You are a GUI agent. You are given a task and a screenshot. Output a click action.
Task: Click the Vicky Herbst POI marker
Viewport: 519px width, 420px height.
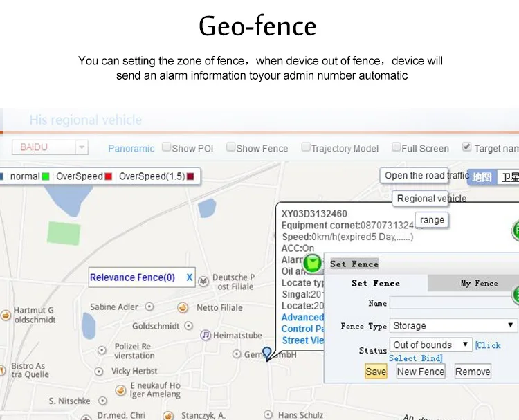[x=99, y=372]
